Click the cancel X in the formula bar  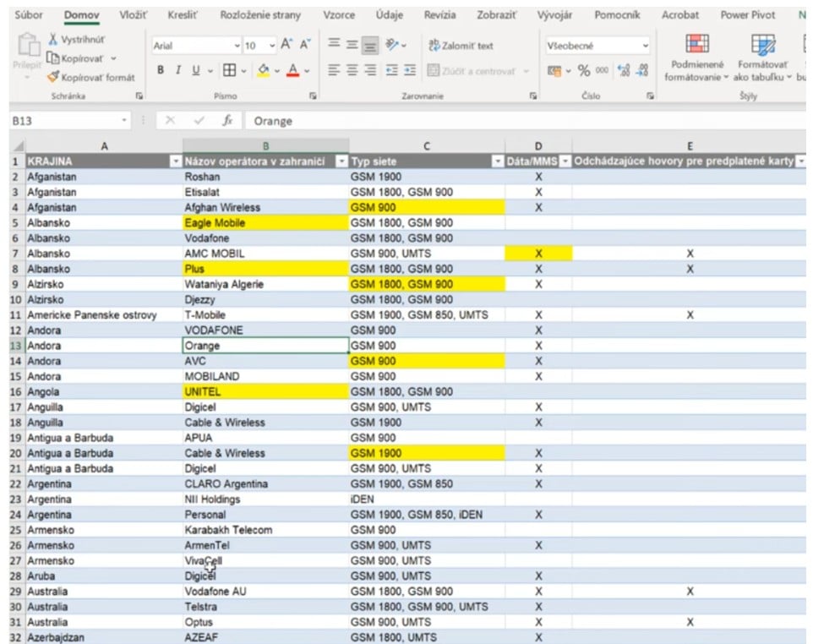tap(170, 121)
